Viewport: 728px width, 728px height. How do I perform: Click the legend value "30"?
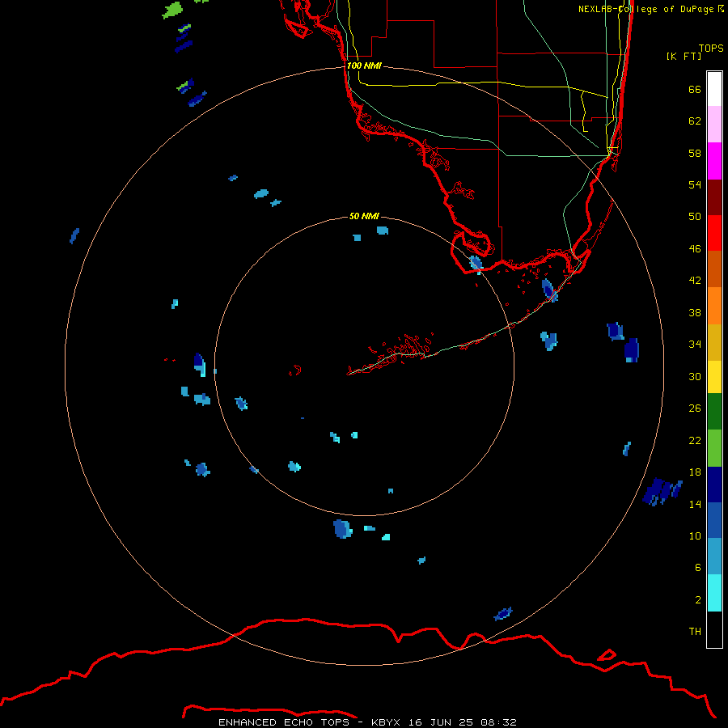coord(695,376)
